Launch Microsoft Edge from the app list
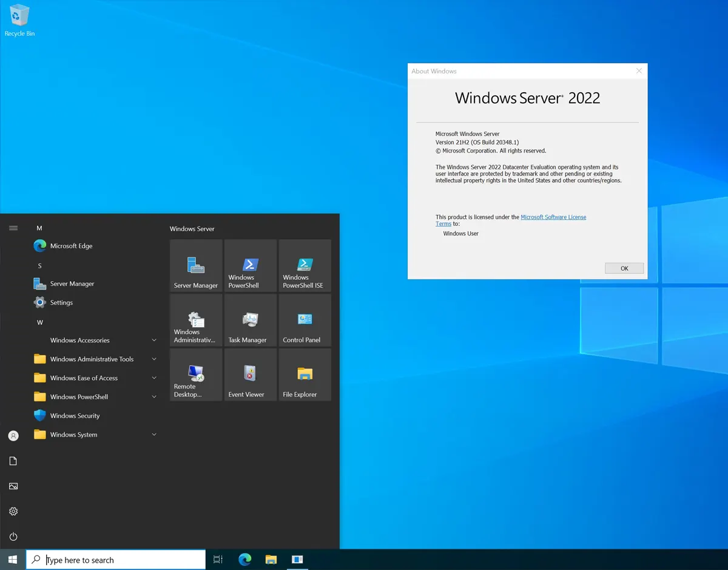This screenshot has height=570, width=728. click(96, 246)
